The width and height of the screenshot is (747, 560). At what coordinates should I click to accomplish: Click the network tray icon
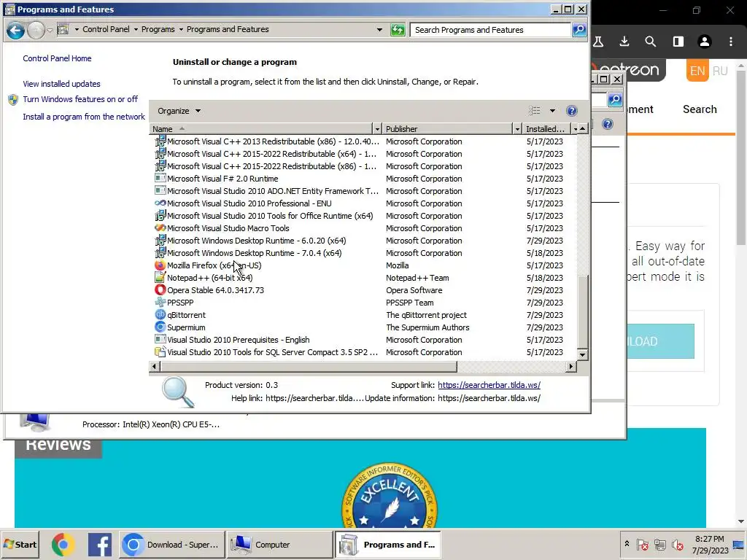coord(659,544)
